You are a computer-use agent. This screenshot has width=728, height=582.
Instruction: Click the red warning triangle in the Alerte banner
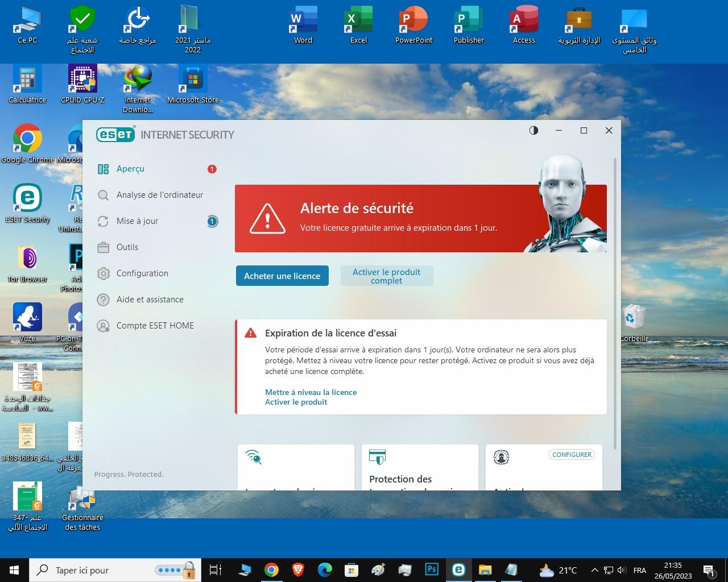(x=267, y=219)
